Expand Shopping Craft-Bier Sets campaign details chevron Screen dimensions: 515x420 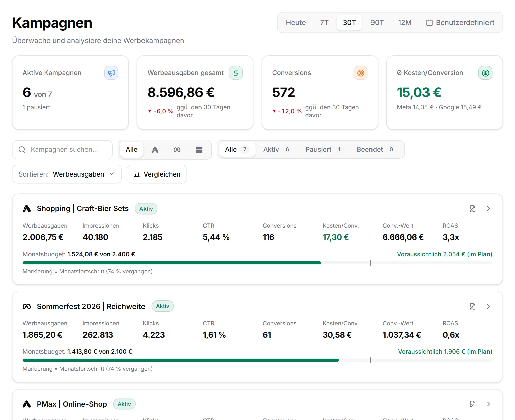coord(488,209)
